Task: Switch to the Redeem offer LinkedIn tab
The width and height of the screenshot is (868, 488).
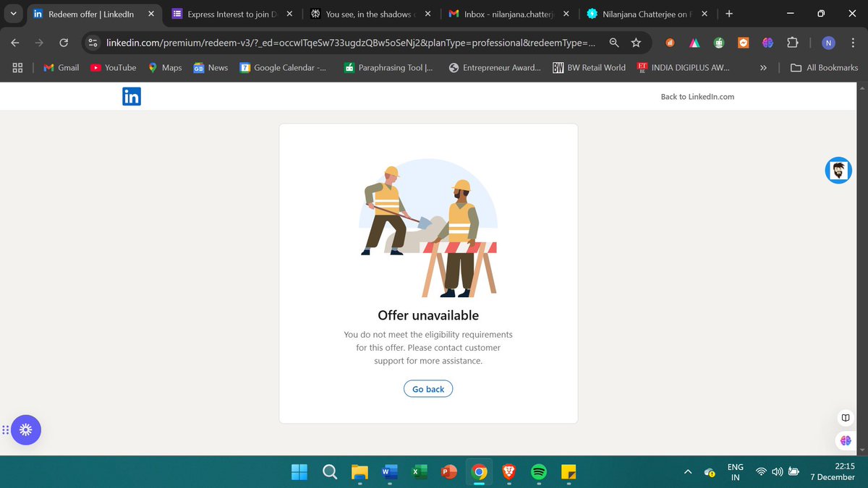Action: click(x=93, y=14)
